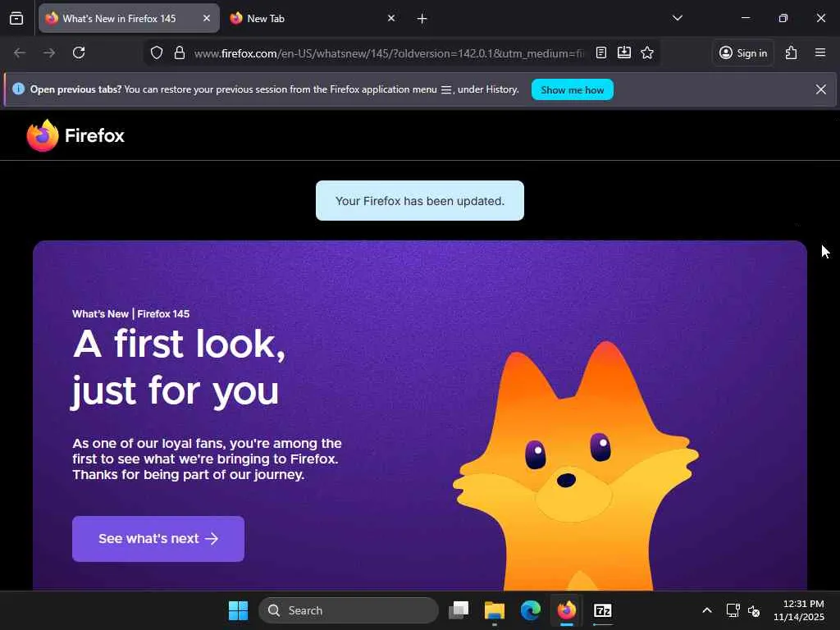Image resolution: width=840 pixels, height=630 pixels.
Task: Open the tracking protection shield icon
Action: tap(157, 53)
